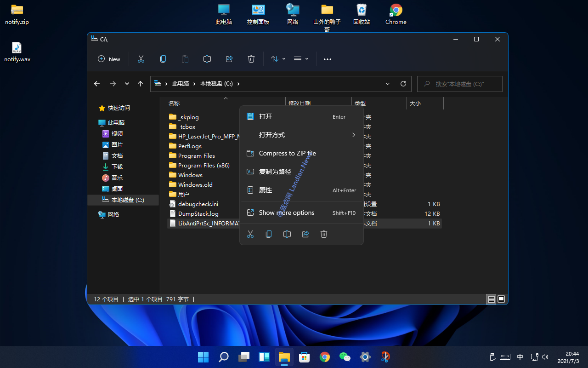Open WeChat from the taskbar
Image resolution: width=588 pixels, height=368 pixels.
pos(345,357)
